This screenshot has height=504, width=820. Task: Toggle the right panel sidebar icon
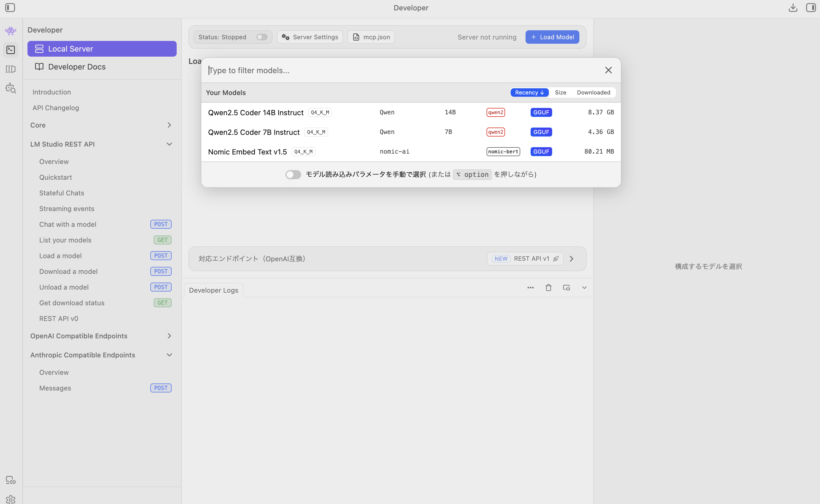pyautogui.click(x=810, y=7)
